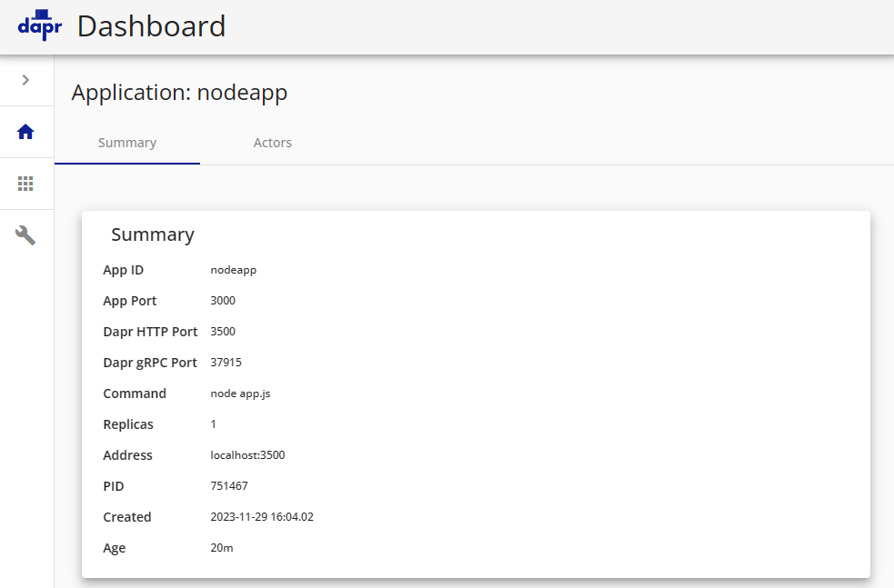The height and width of the screenshot is (588, 894).
Task: Click the 'Dapr gRPC Port' label
Action: (x=150, y=363)
